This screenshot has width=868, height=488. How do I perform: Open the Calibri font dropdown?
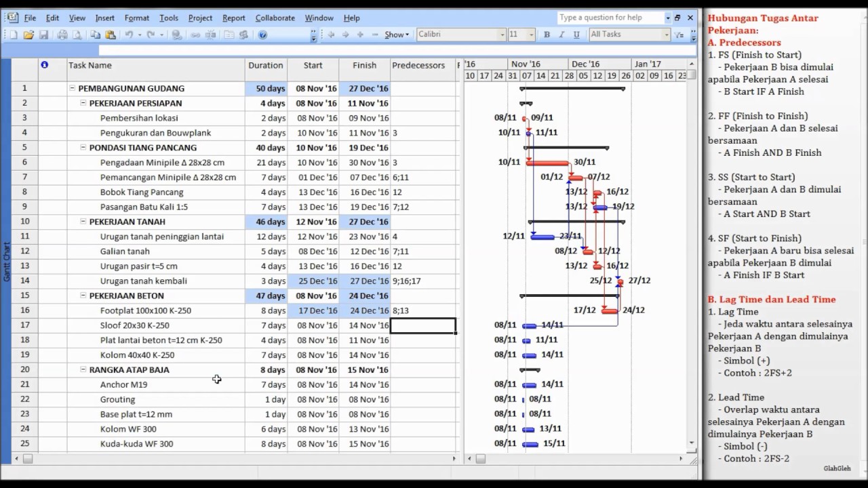pos(502,35)
